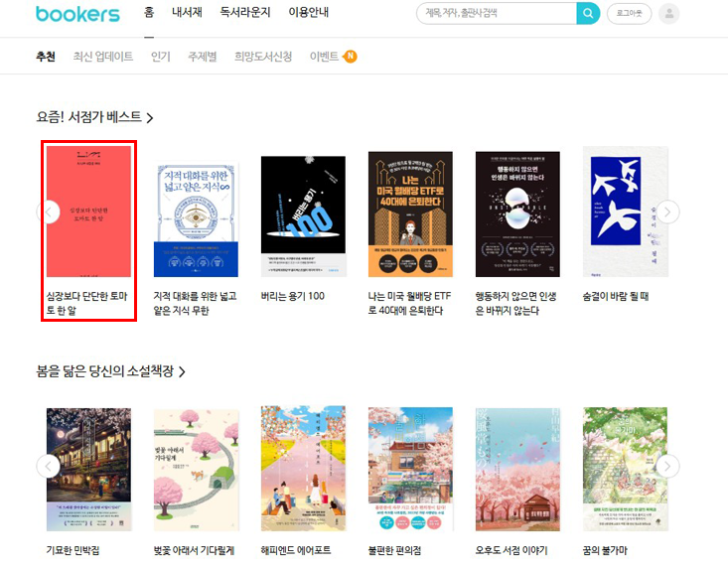Image resolution: width=728 pixels, height=570 pixels.
Task: Open the user profile avatar icon
Action: click(669, 14)
